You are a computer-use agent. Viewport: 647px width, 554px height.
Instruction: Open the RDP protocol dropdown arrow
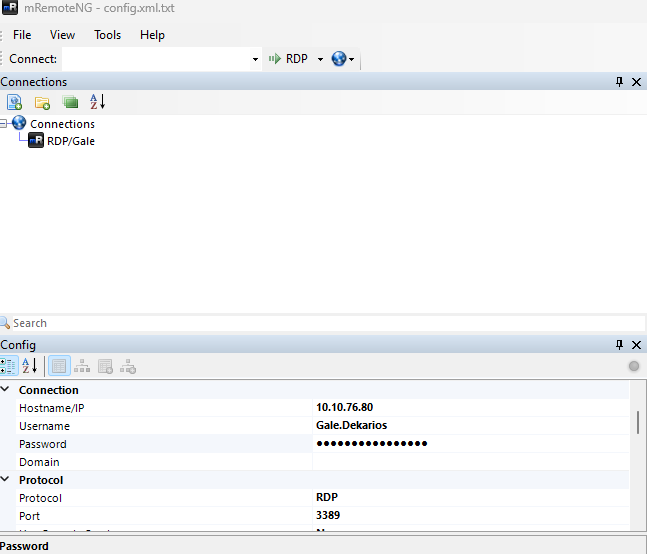click(320, 60)
